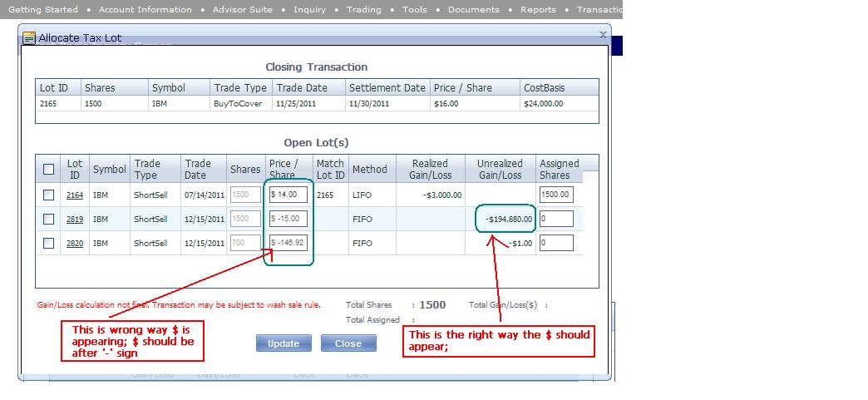868x400 pixels.
Task: Click the Realized Gain/Loss column header
Action: (430, 169)
